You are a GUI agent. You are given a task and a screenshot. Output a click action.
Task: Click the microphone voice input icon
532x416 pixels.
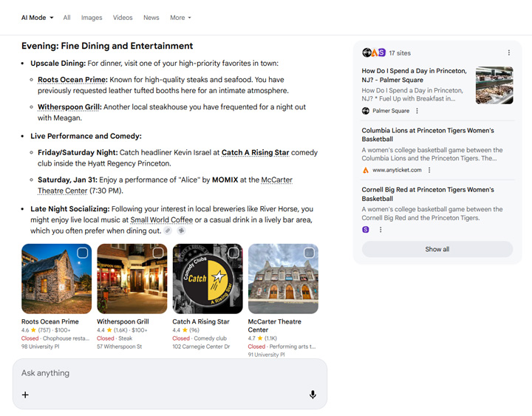click(x=313, y=395)
